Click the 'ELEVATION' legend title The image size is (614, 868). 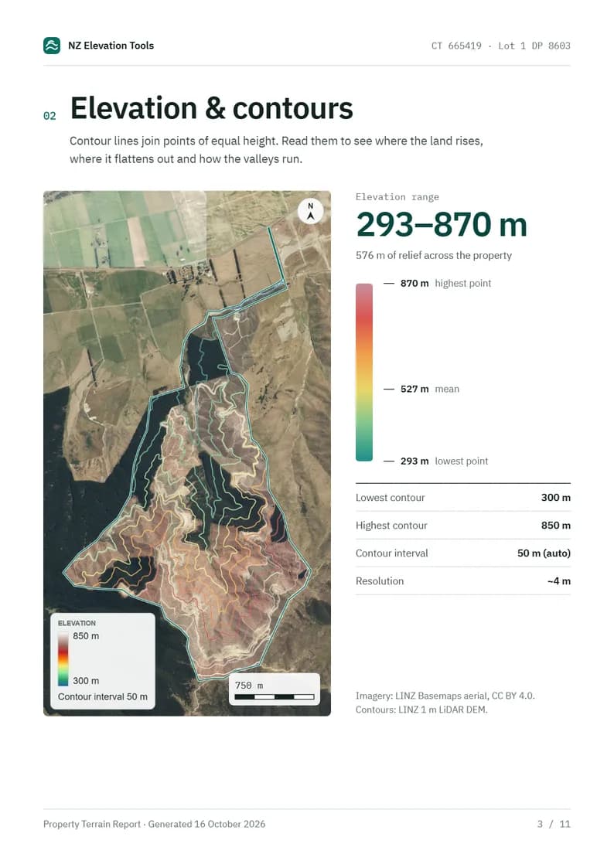(x=77, y=623)
